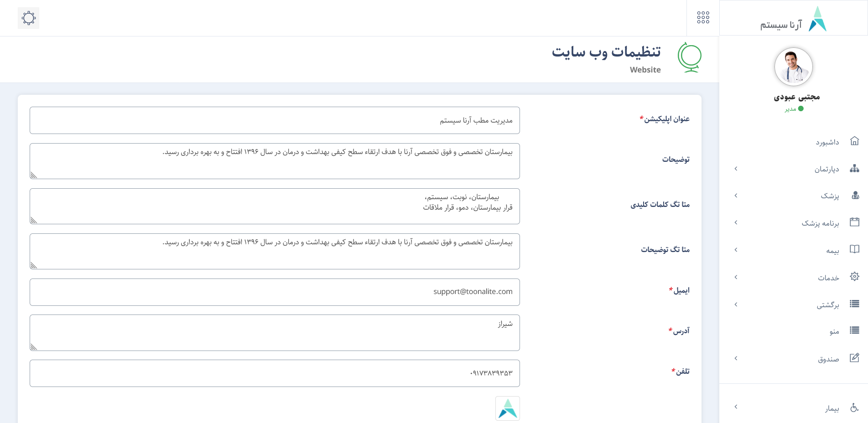868x423 pixels.
Task: Click into the توضیحات textarea
Action: point(275,161)
